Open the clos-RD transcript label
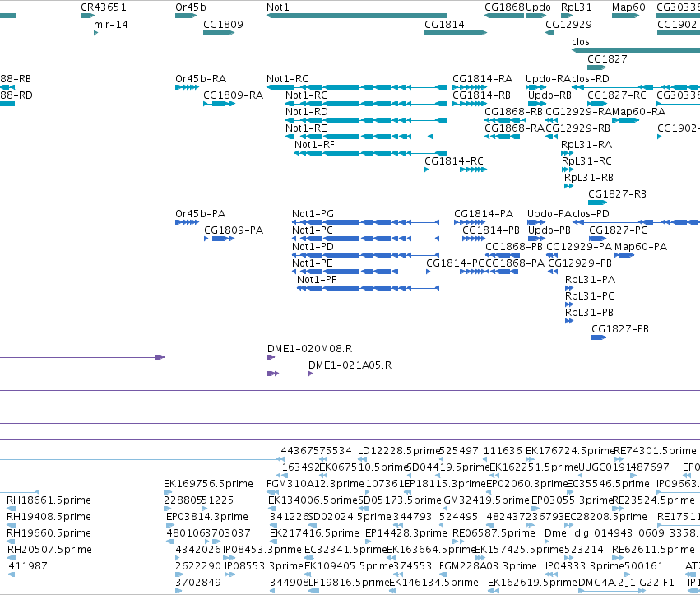700x595 pixels. coord(591,79)
